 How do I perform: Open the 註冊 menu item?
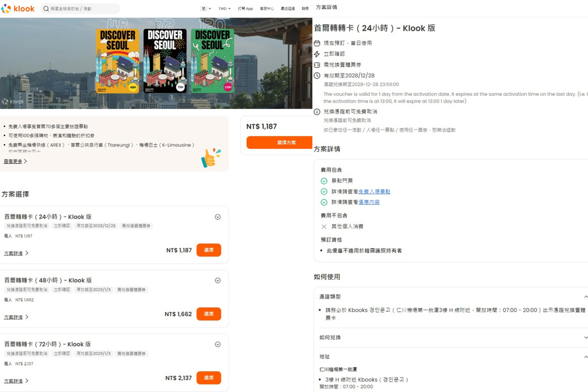[305, 9]
